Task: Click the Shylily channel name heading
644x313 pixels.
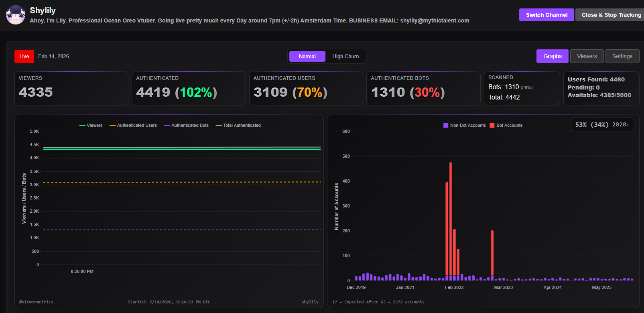Action: 43,10
